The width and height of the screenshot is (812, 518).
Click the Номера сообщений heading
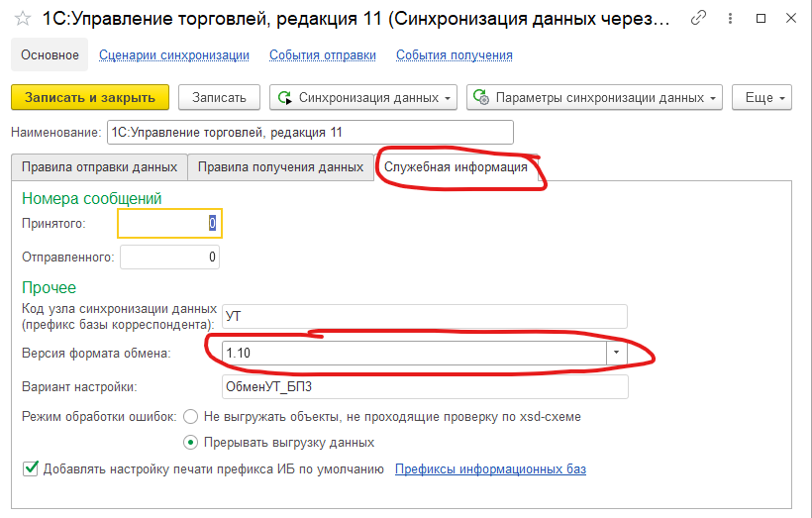92,198
